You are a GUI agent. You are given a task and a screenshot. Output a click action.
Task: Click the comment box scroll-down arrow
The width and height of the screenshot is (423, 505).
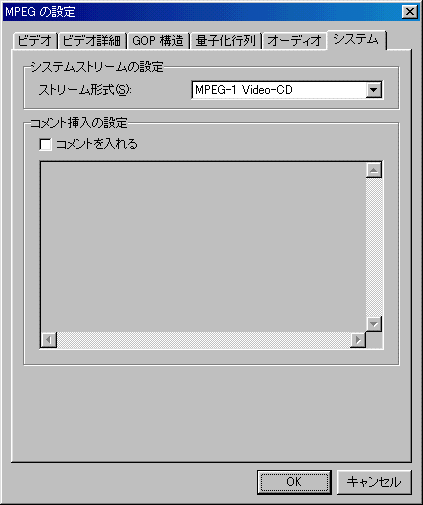(374, 324)
